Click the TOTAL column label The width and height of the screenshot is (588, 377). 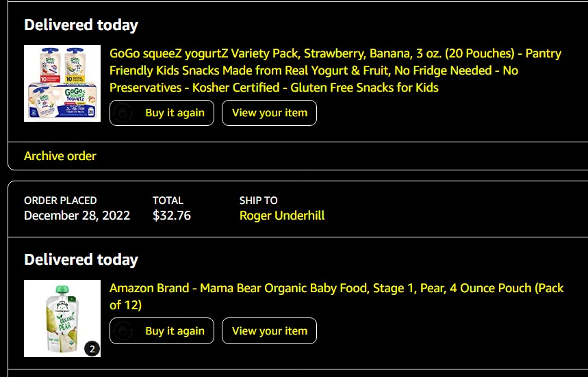coord(168,200)
